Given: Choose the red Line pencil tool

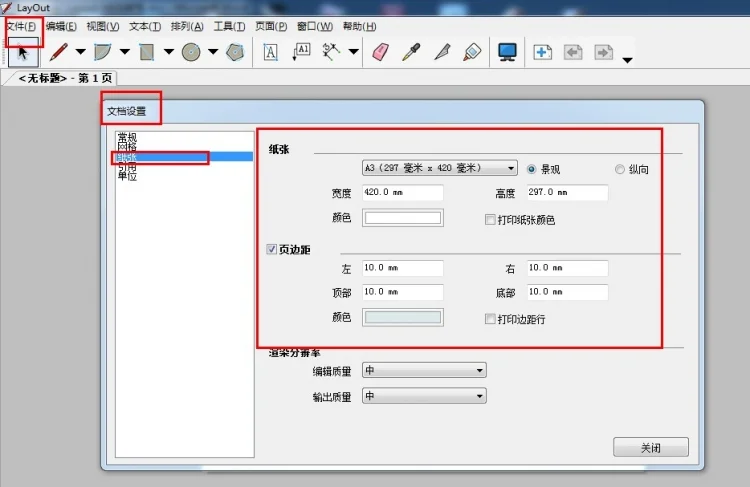Looking at the screenshot, I should click(58, 52).
